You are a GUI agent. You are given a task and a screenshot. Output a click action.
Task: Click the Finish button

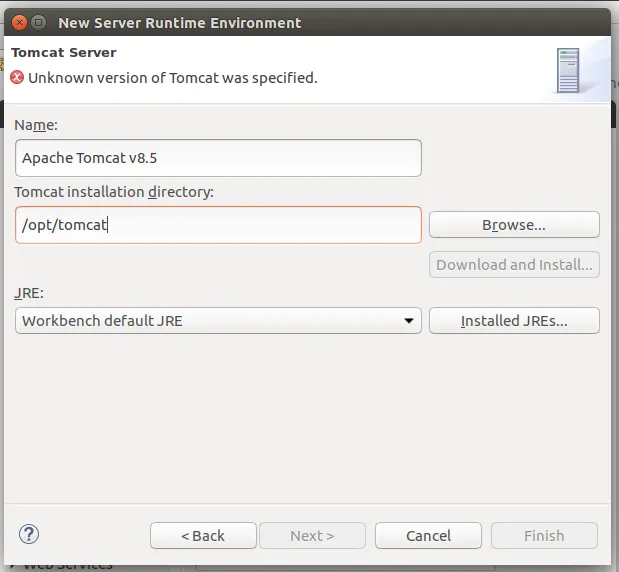544,536
